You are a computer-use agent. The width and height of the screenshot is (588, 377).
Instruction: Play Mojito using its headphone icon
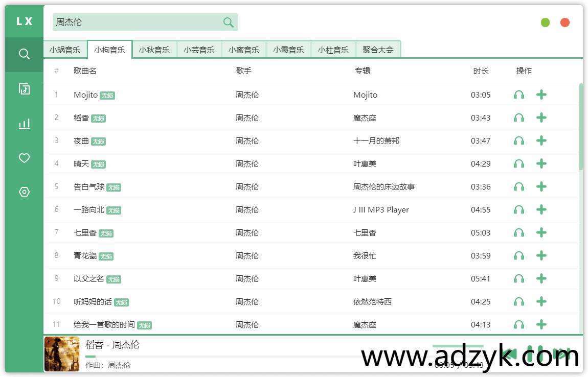(x=519, y=95)
